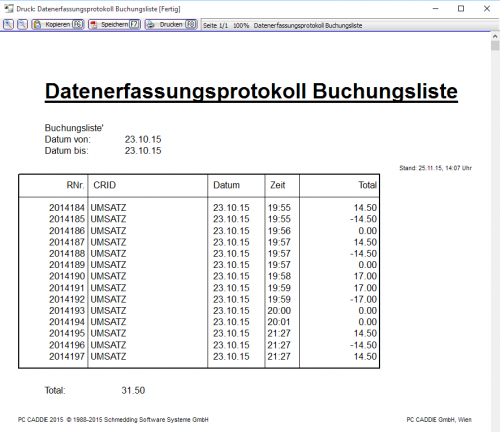Image resolution: width=500 pixels, height=432 pixels.
Task: Click the vertical scrollbar thumb
Action: pos(495,46)
